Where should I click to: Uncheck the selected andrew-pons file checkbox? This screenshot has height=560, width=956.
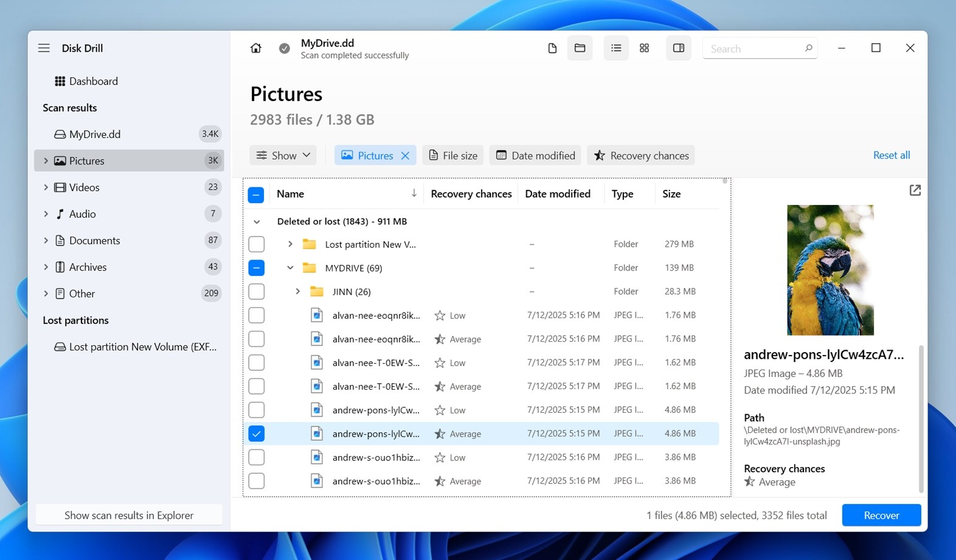point(257,434)
